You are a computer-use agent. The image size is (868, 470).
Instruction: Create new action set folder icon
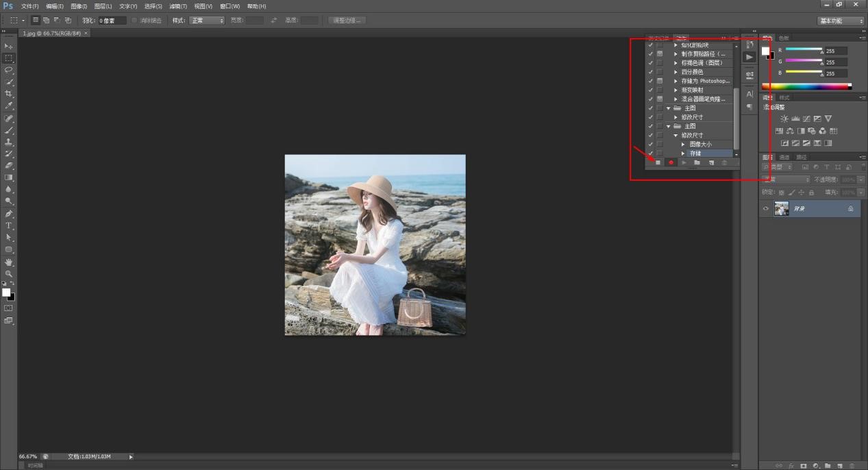(697, 162)
